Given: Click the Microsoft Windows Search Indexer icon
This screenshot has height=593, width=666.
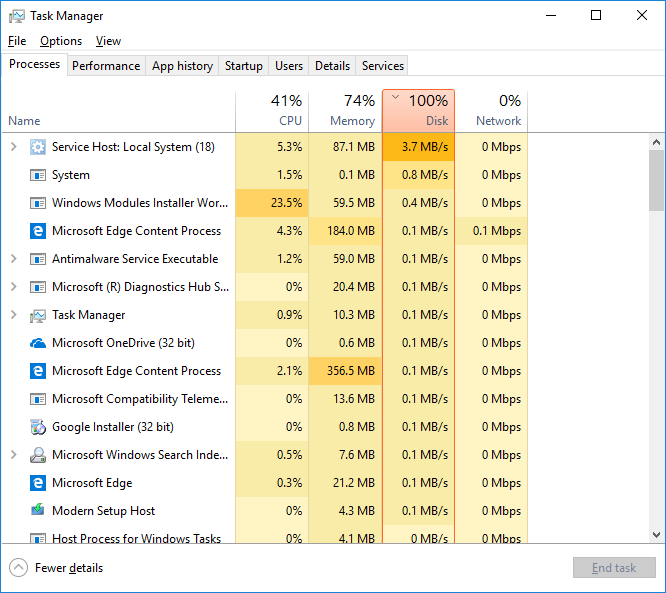Looking at the screenshot, I should pyautogui.click(x=38, y=455).
